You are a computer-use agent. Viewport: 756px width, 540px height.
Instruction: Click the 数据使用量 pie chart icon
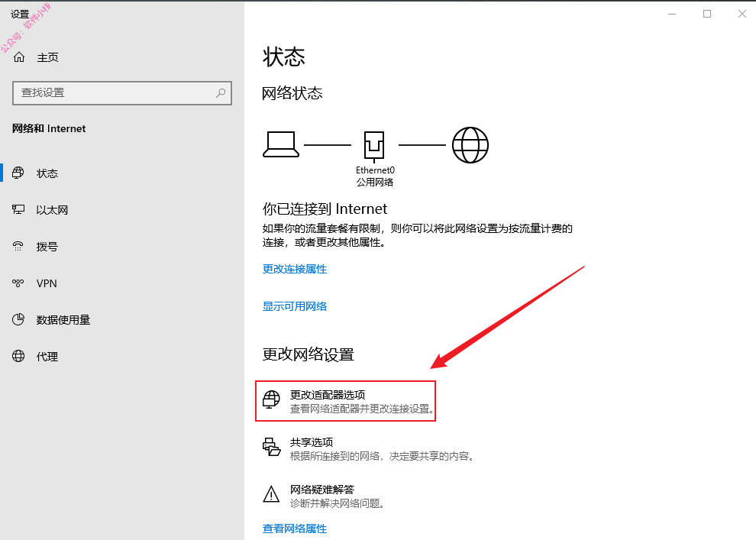click(x=18, y=319)
